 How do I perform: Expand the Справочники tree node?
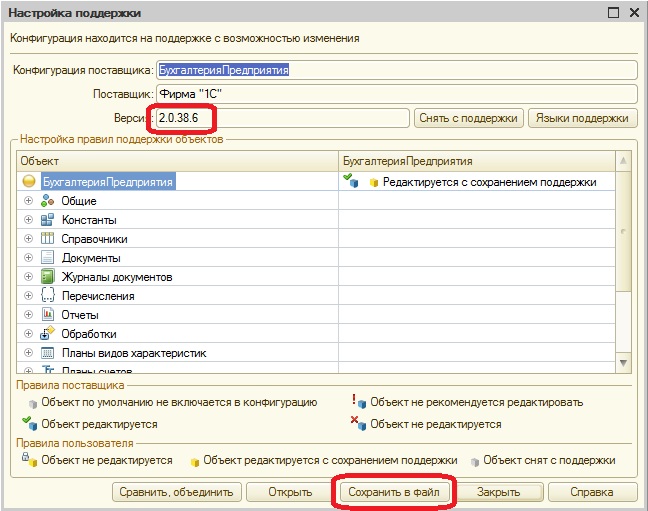[29, 239]
